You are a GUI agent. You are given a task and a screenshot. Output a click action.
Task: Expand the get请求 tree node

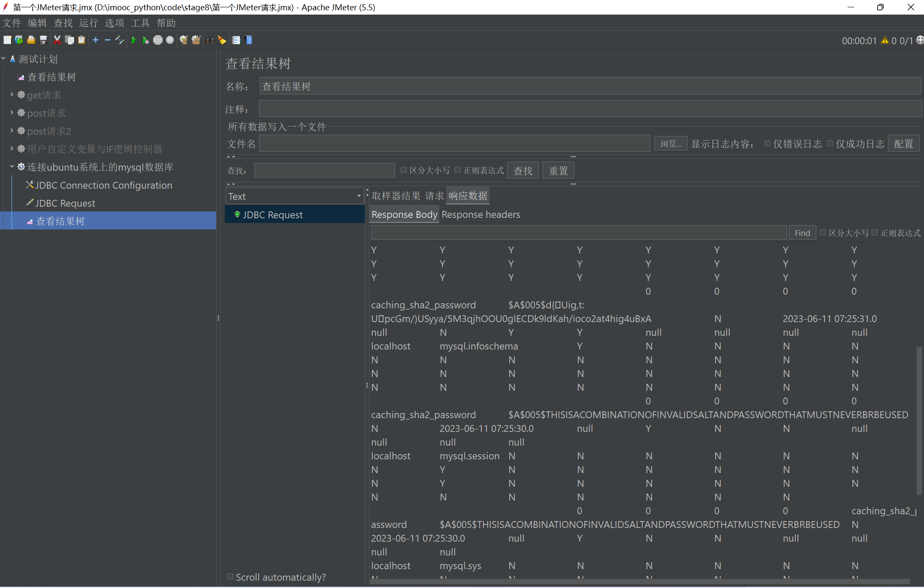(x=12, y=95)
